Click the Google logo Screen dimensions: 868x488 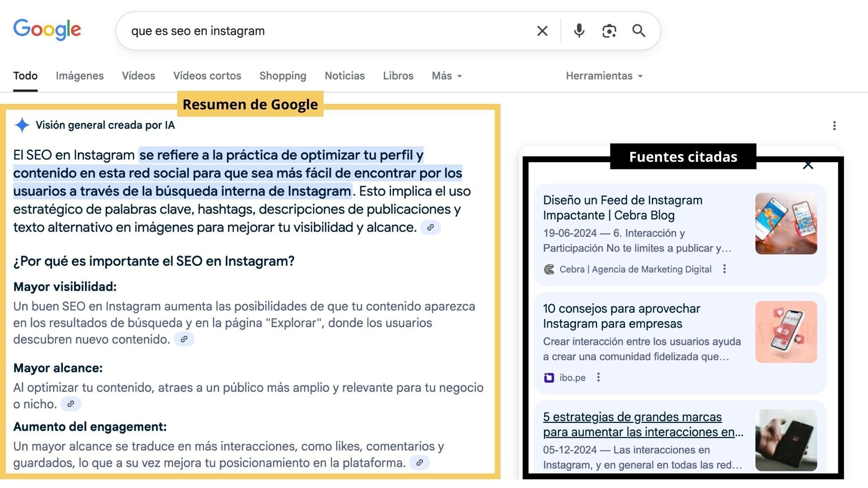(x=47, y=30)
